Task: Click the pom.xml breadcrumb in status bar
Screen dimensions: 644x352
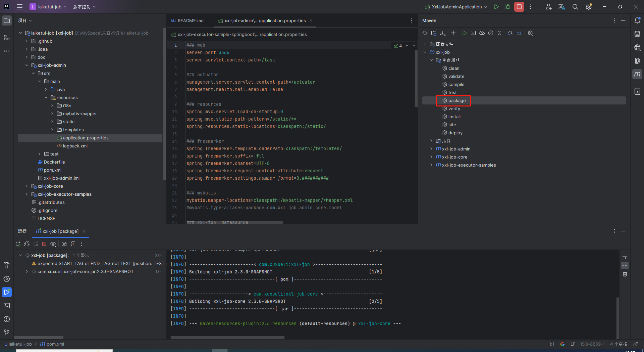Action: pyautogui.click(x=52, y=344)
